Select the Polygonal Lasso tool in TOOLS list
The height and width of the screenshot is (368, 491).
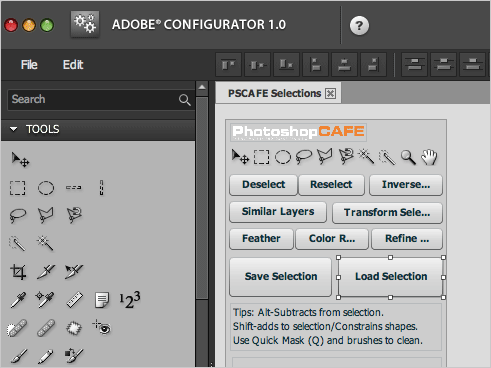point(46,215)
